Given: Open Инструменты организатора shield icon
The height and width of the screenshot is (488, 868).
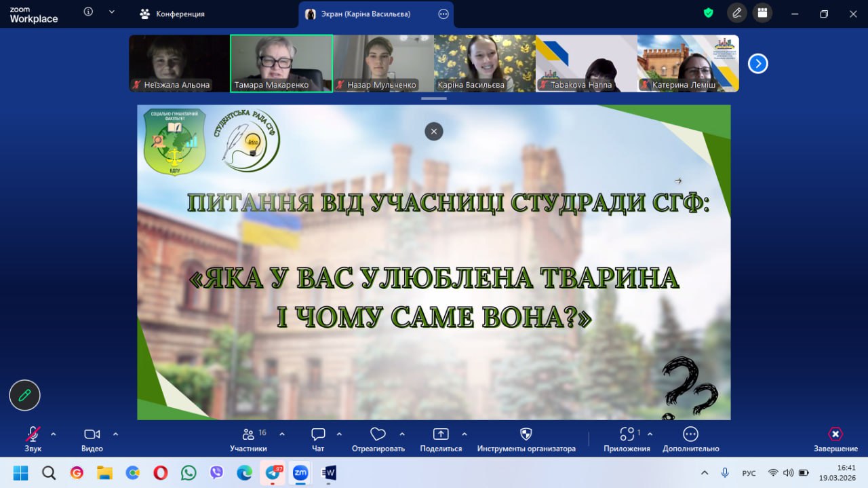Looking at the screenshot, I should (526, 434).
